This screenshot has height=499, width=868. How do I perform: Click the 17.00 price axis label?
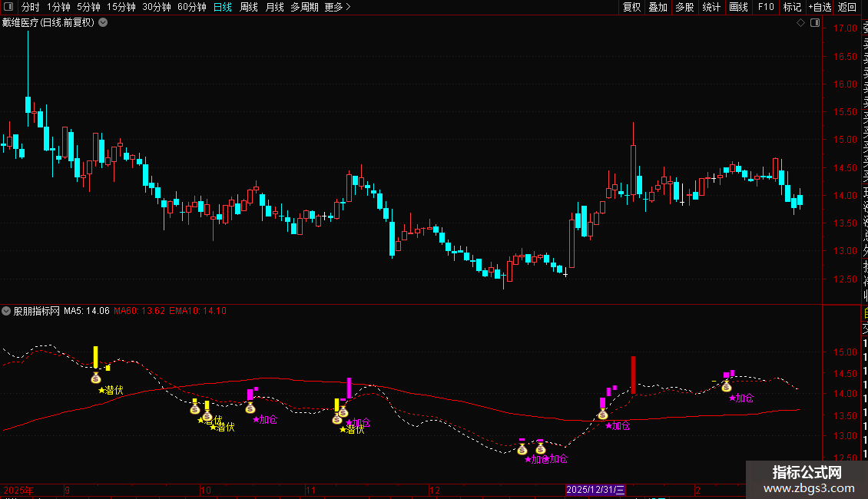coord(845,28)
